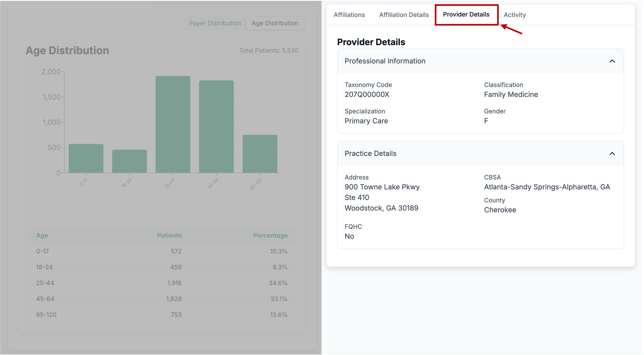Switch to Affiliation Details tab

[404, 15]
